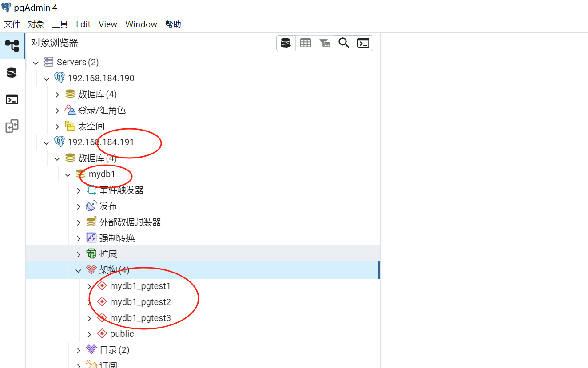The height and width of the screenshot is (368, 588).
Task: Expand the public schema node
Action: [x=89, y=334]
